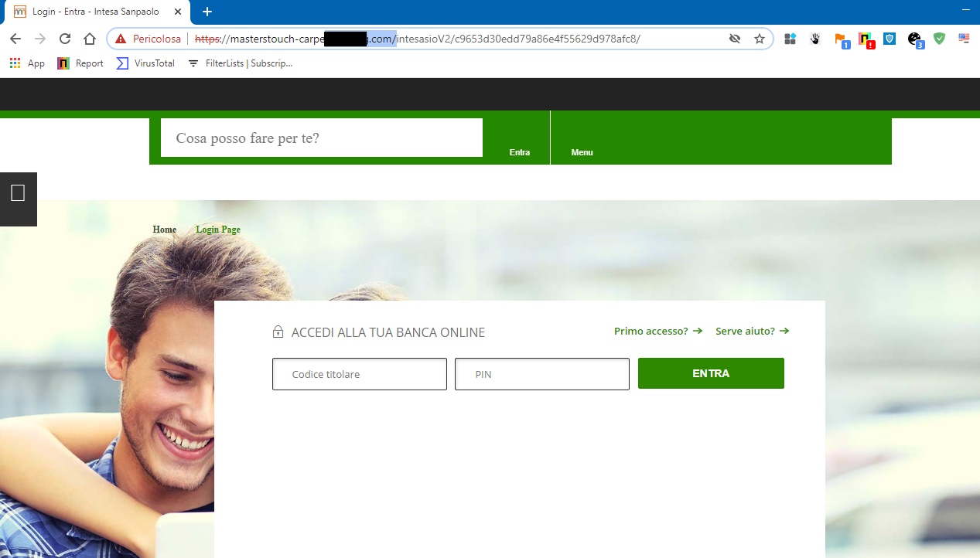Open the US flag extension icon
The height and width of the screenshot is (558, 980).
click(x=964, y=38)
